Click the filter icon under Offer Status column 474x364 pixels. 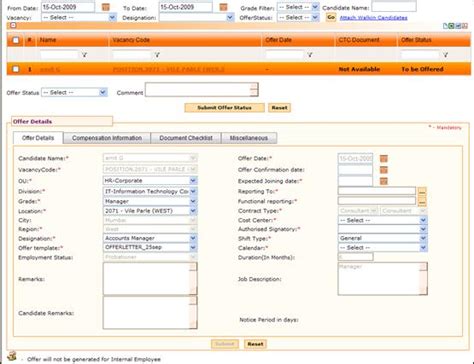445,55
